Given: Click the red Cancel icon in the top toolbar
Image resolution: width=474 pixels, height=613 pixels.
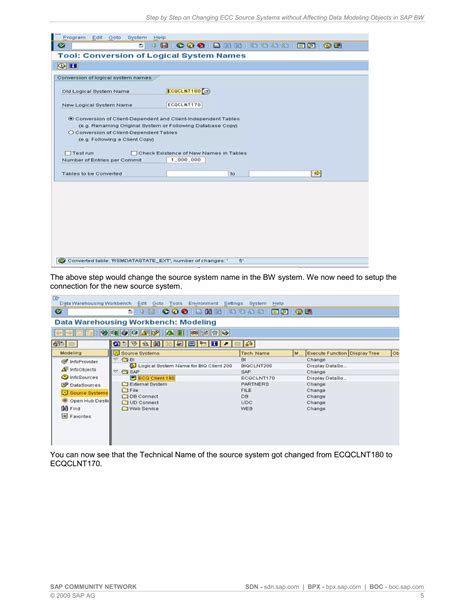Looking at the screenshot, I should point(201,46).
